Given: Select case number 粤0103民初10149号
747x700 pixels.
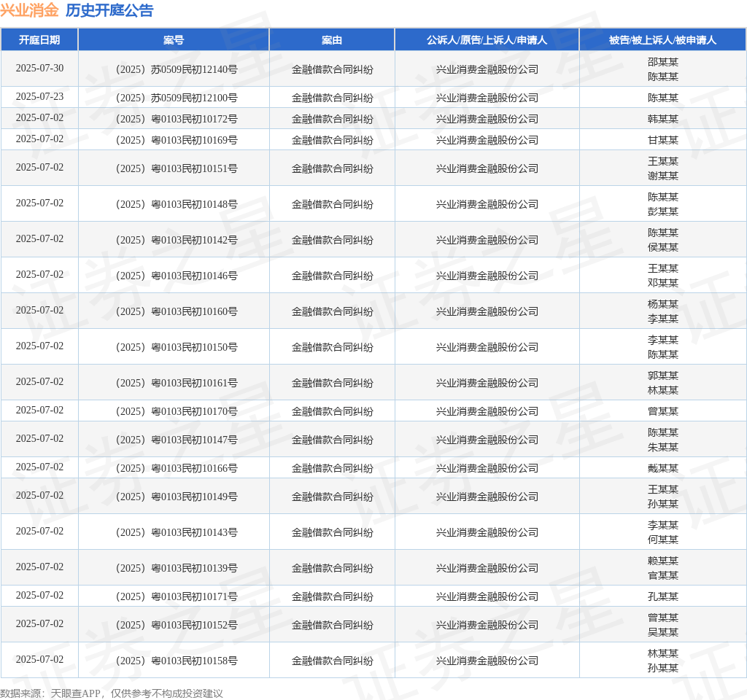Looking at the screenshot, I should (x=177, y=497).
